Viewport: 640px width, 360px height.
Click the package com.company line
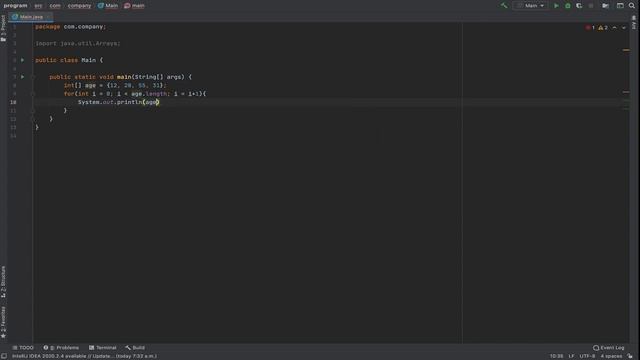tap(70, 27)
